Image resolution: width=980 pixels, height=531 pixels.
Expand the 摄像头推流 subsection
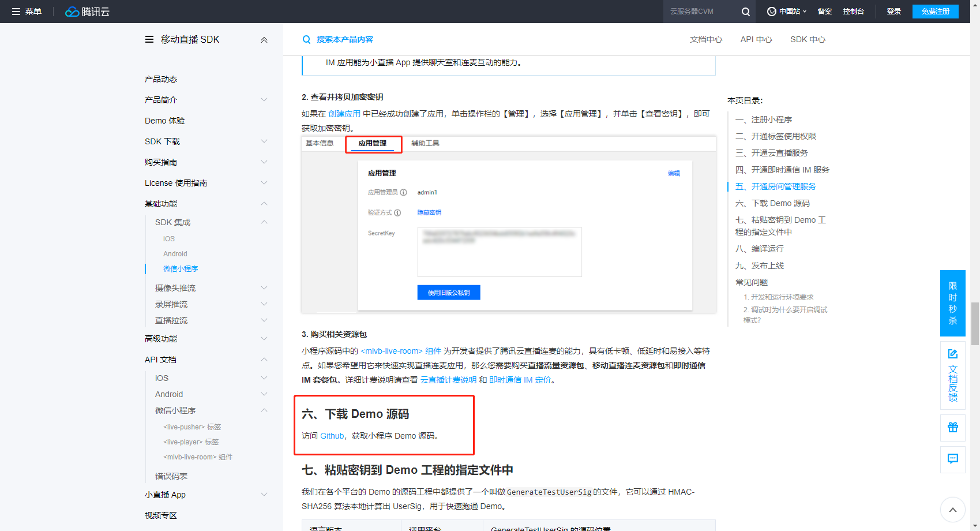point(264,288)
